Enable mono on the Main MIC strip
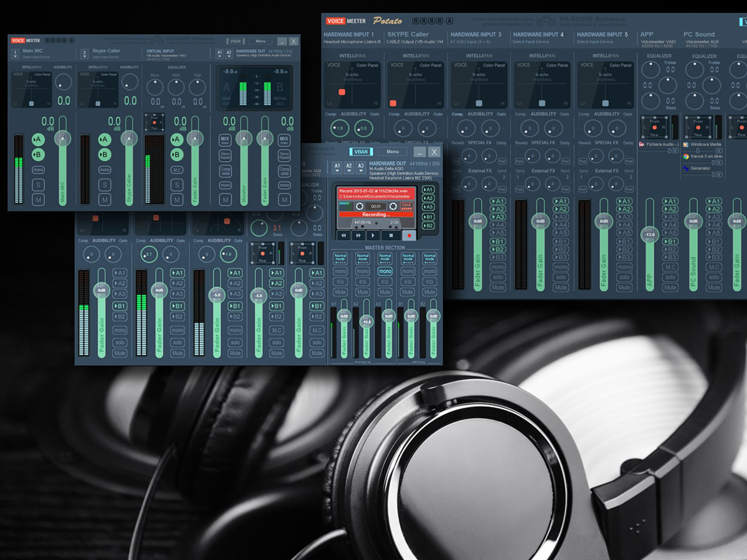Image resolution: width=747 pixels, height=560 pixels. click(38, 170)
